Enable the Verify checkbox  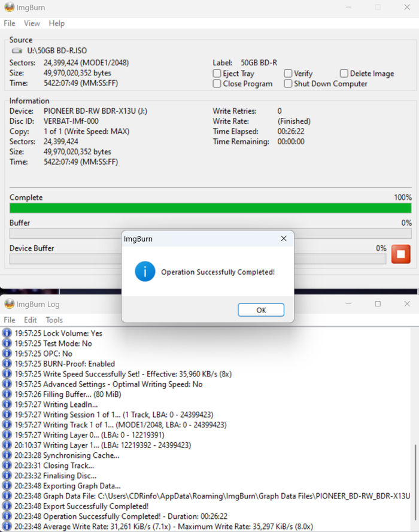[x=288, y=73]
